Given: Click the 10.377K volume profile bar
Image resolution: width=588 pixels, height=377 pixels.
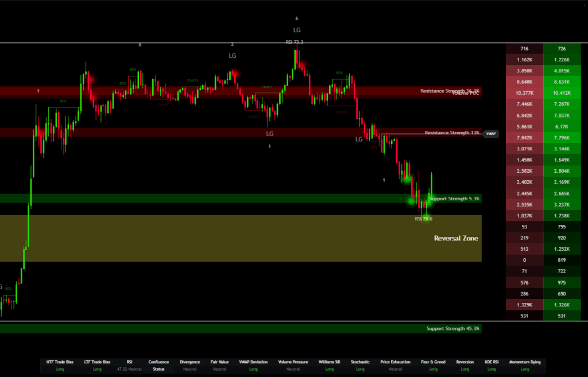Looking at the screenshot, I should [524, 92].
